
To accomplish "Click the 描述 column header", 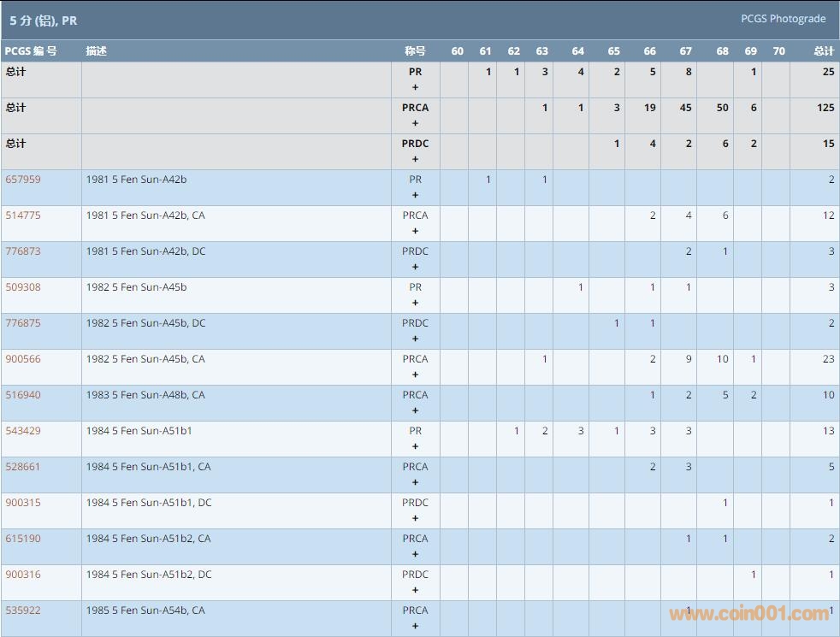I will [x=96, y=51].
